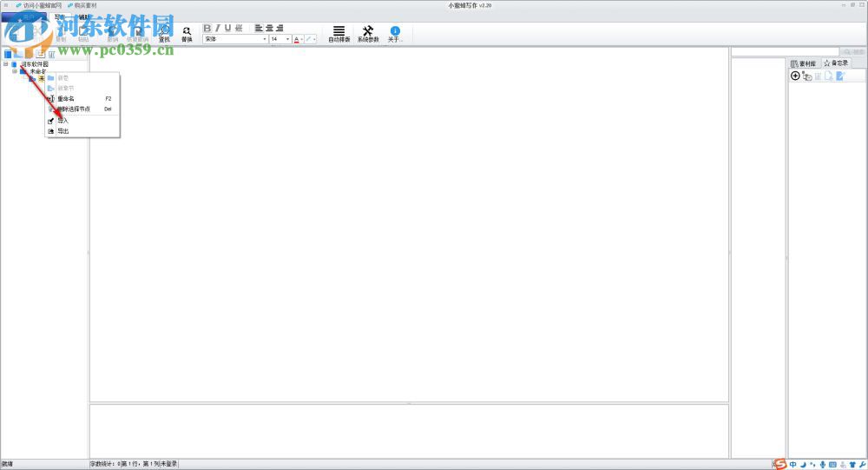Open the Find (查找) tool
This screenshot has height=470, width=868.
point(164,35)
